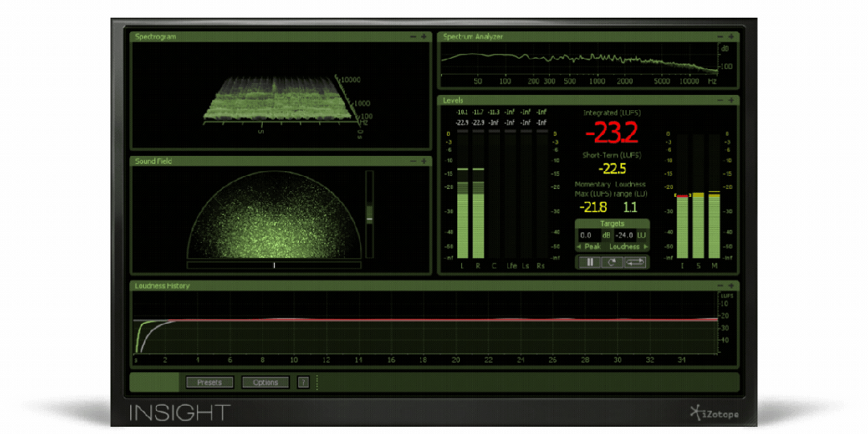
Task: Minimize the Levels panel
Action: [720, 100]
